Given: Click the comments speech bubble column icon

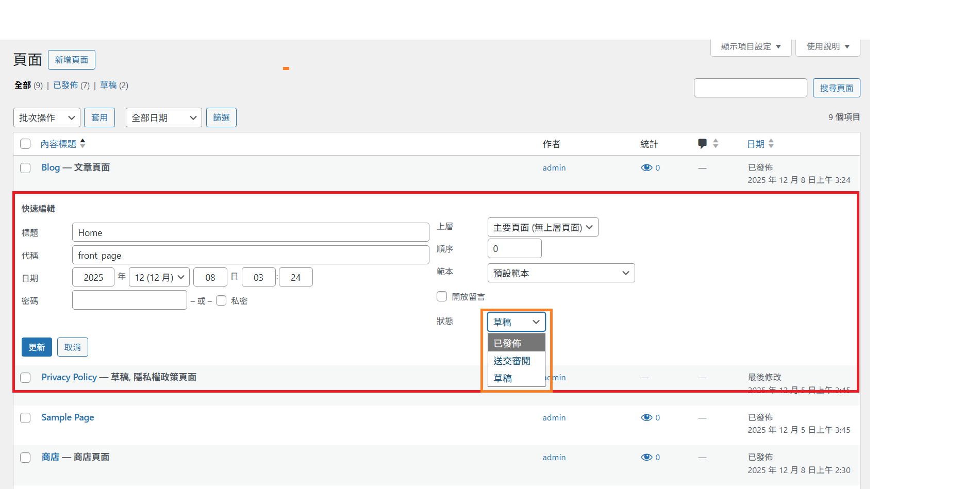Looking at the screenshot, I should (702, 144).
